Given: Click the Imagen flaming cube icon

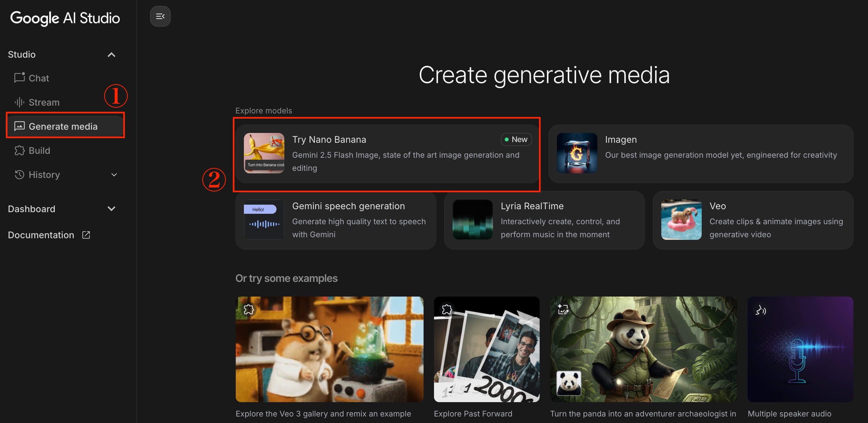Looking at the screenshot, I should tap(576, 153).
